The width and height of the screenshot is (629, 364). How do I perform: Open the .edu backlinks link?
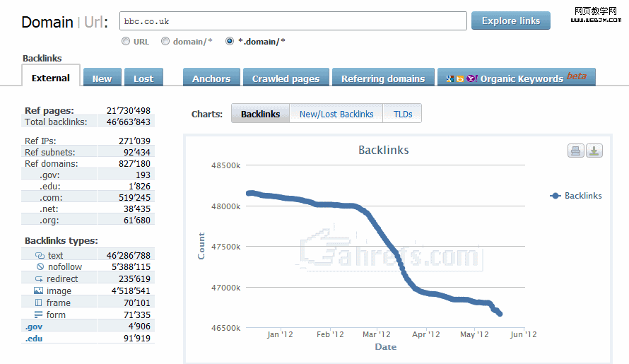[x=34, y=339]
